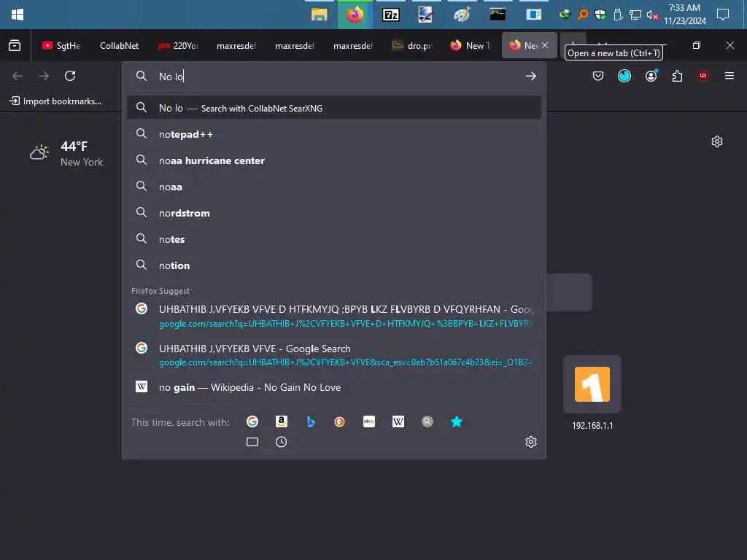Open the Firefox View icon
This screenshot has width=747, height=560.
click(x=15, y=45)
